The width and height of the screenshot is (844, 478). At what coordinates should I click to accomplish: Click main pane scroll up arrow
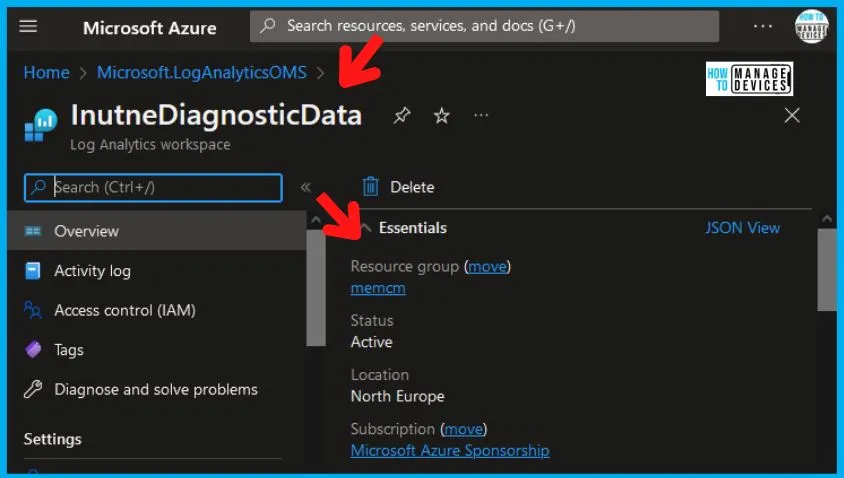(827, 219)
